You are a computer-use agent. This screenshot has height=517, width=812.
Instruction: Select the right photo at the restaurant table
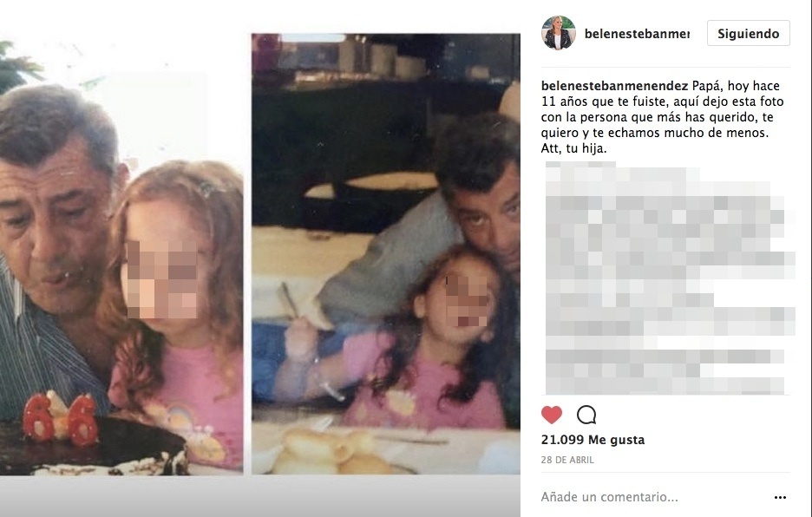[386, 254]
